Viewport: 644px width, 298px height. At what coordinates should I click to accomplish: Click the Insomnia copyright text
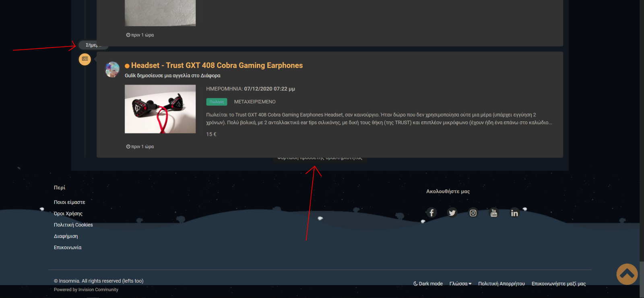coord(99,281)
